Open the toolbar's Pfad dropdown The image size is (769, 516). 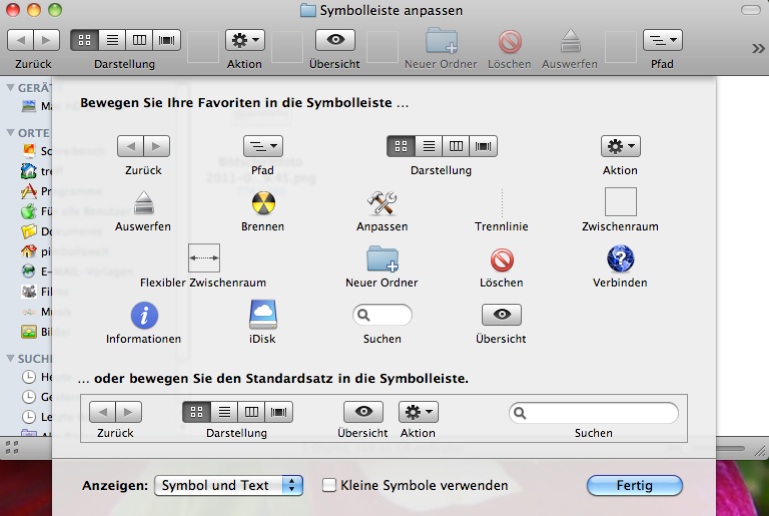tap(663, 40)
